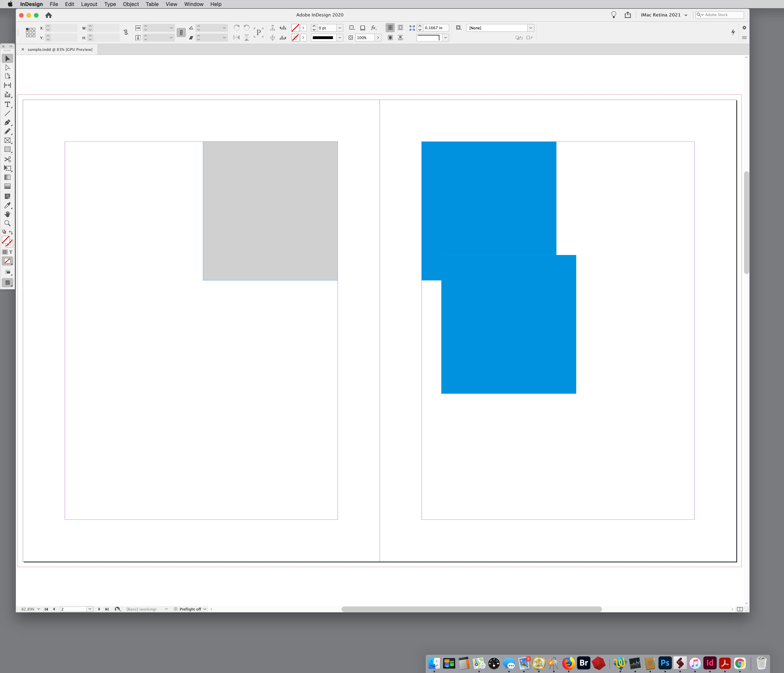Toggle constrain proportions link for scaling
Image resolution: width=784 pixels, height=673 pixels.
point(181,33)
